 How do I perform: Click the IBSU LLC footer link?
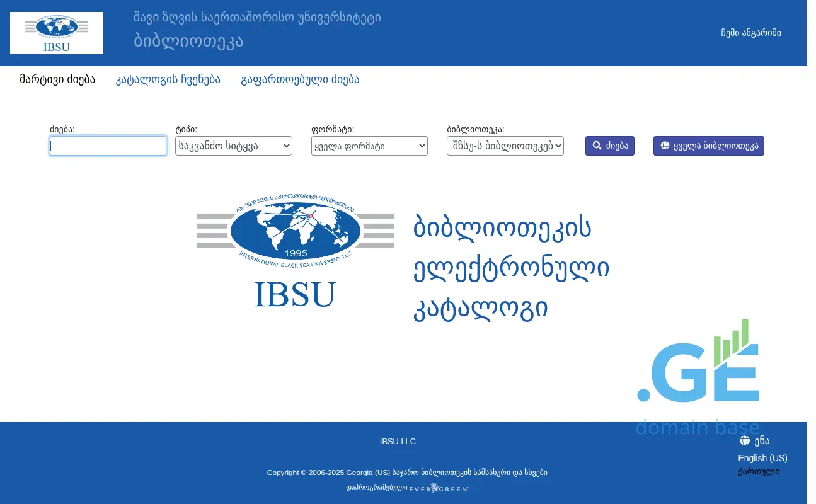point(398,441)
